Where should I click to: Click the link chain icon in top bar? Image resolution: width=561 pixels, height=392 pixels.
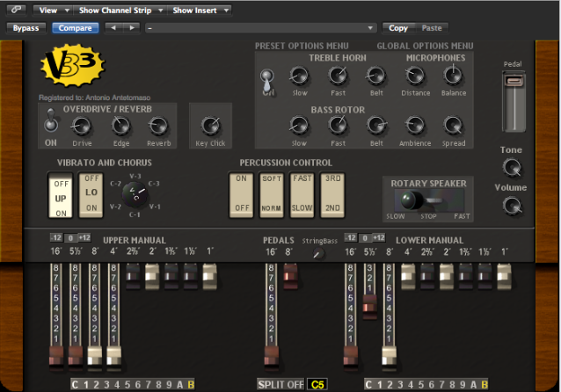tap(18, 11)
